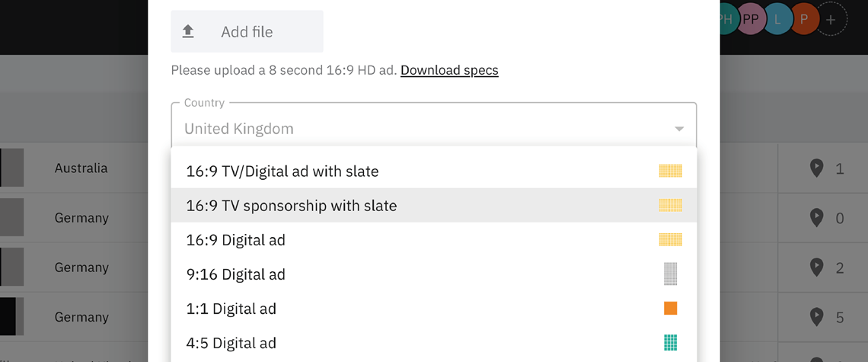Viewport: 868px width, 362px height.
Task: Click the plus button to add a member
Action: [x=831, y=20]
